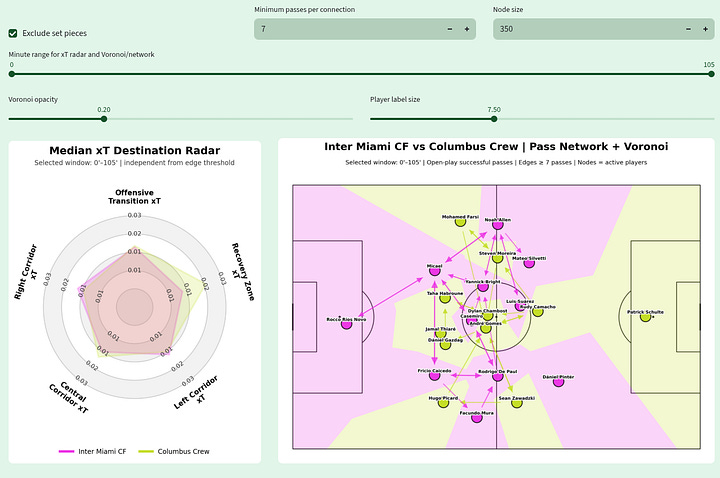This screenshot has width=720, height=478.
Task: Click the Inter Miami CF legend entry
Action: pyautogui.click(x=92, y=451)
